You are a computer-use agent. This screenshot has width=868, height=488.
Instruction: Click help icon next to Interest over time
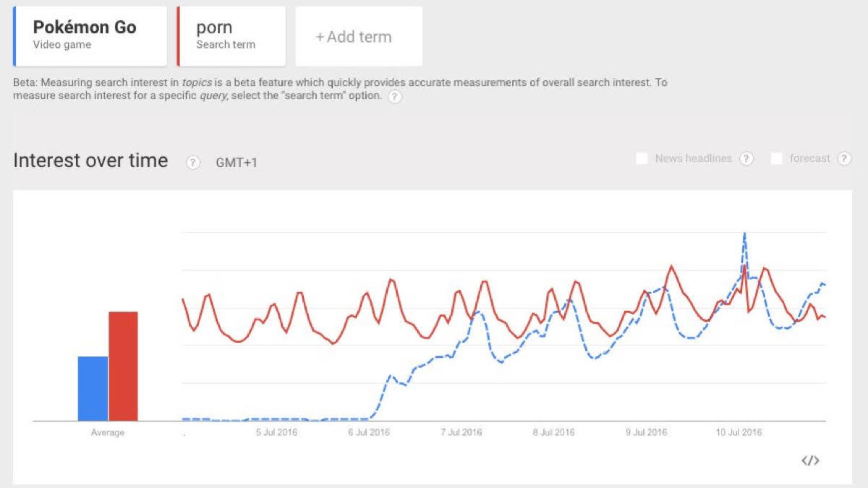pos(192,163)
